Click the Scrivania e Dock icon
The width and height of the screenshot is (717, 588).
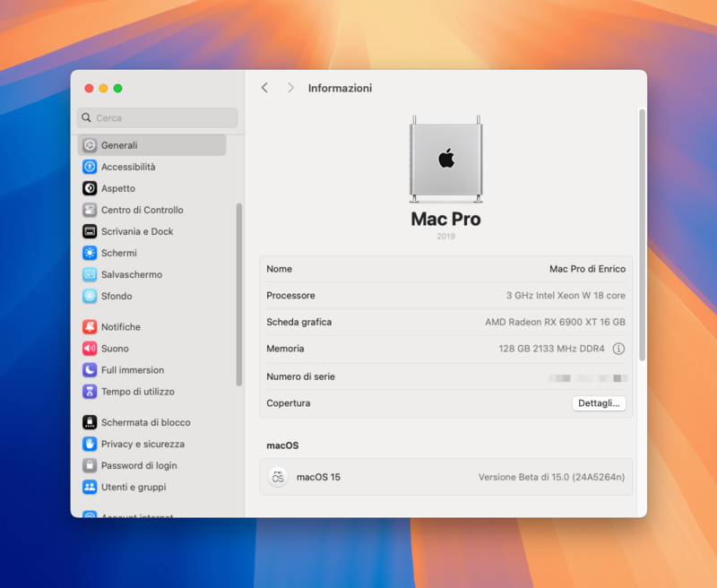[x=90, y=231]
